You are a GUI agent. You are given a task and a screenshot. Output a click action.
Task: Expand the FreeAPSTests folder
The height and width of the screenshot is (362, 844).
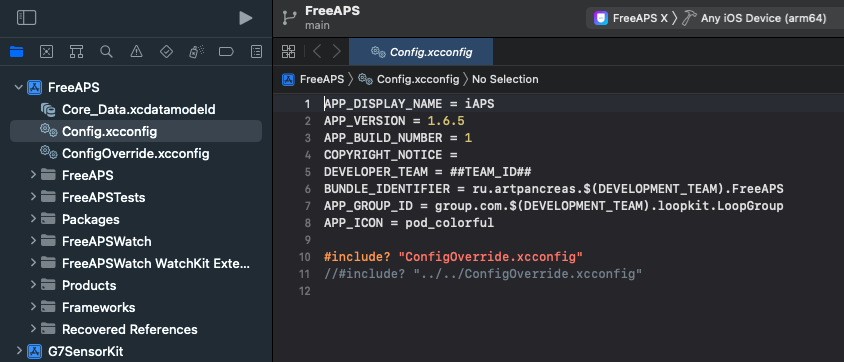coord(33,197)
